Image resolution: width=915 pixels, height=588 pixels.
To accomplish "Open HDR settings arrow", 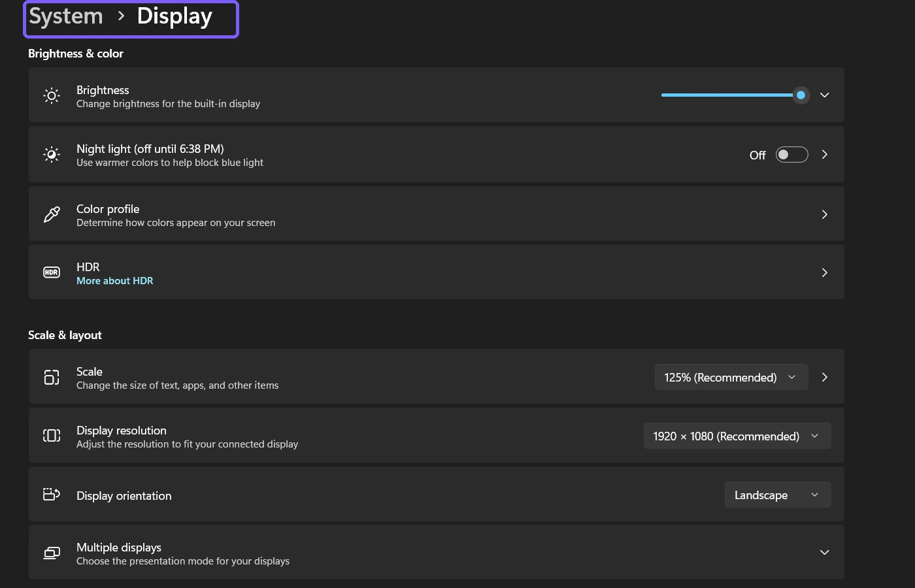I will (x=825, y=272).
